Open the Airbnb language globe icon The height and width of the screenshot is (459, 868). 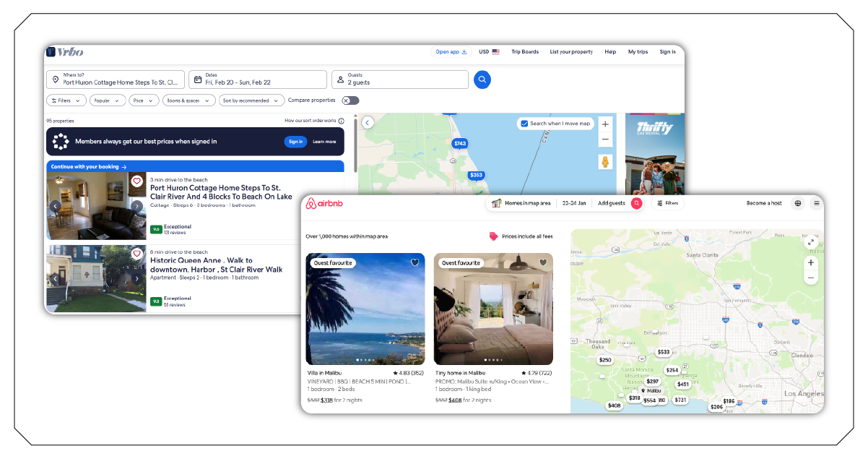point(798,203)
